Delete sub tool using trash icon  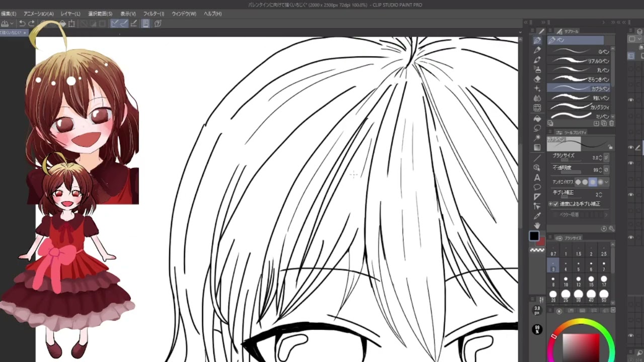[612, 123]
